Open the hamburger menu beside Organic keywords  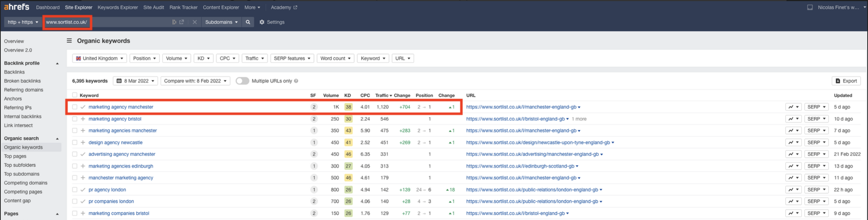pyautogui.click(x=69, y=40)
